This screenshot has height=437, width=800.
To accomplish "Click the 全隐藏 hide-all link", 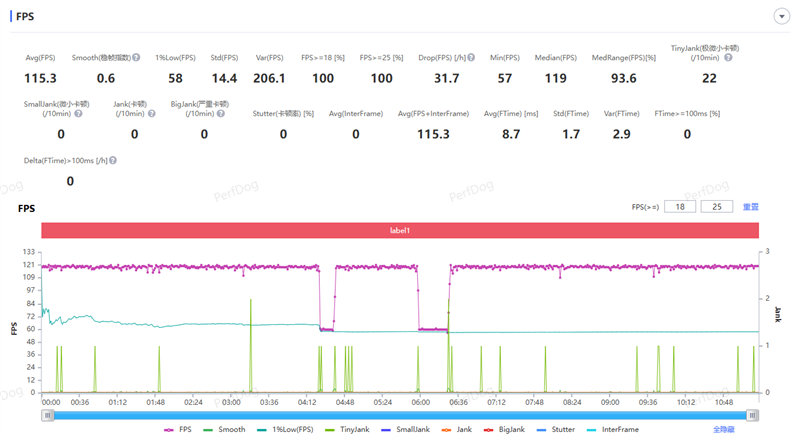I will (x=725, y=429).
